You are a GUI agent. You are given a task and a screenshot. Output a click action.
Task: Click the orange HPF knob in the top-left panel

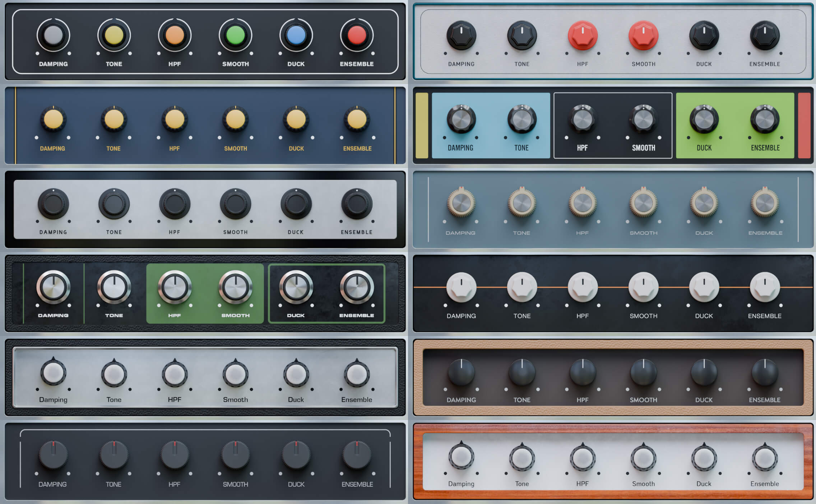tap(175, 36)
